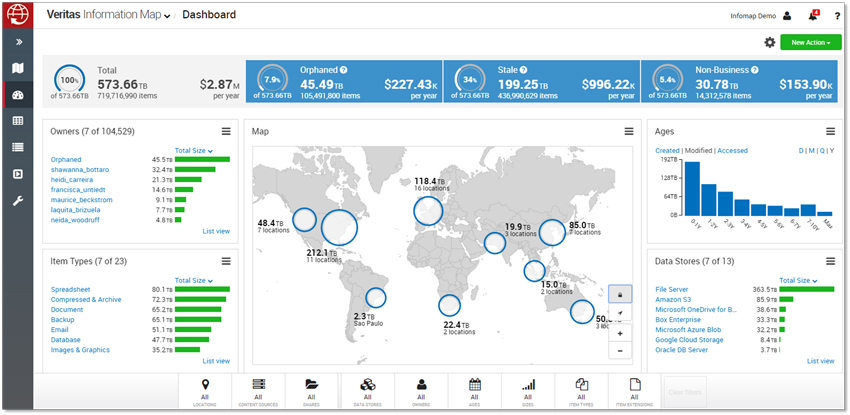Screen dimensions: 850x415
Task: Open the Content Sources filter
Action: [258, 392]
